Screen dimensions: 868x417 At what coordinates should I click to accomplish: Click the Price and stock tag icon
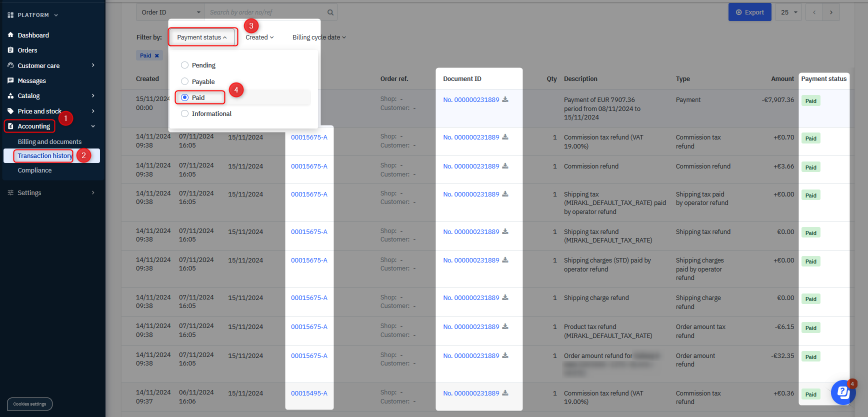(x=10, y=111)
